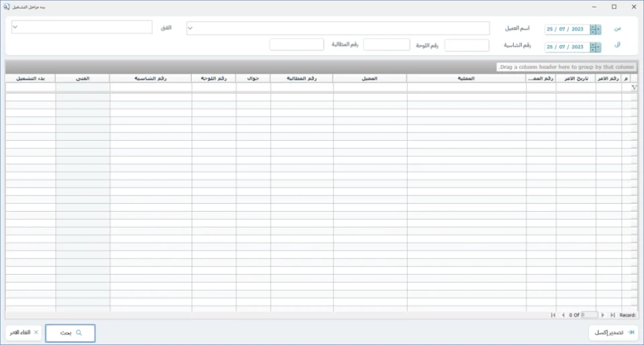
Task: Focus the رقم المطالبة input box
Action: pos(297,45)
